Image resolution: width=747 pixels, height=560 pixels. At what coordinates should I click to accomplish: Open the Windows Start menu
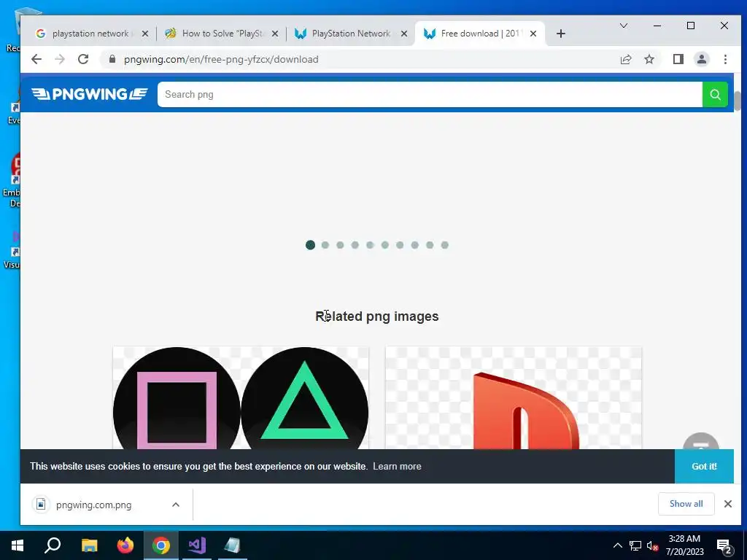pos(18,545)
